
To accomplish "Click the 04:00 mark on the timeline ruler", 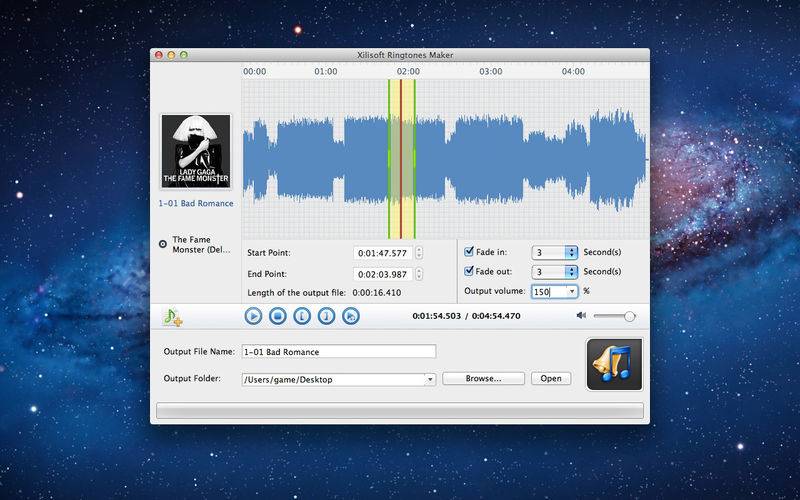I will pyautogui.click(x=573, y=71).
